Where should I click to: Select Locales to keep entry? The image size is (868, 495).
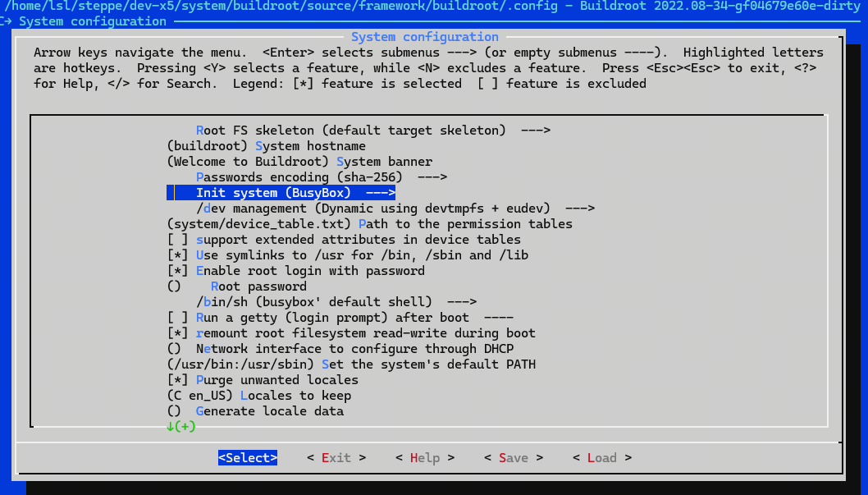(259, 396)
